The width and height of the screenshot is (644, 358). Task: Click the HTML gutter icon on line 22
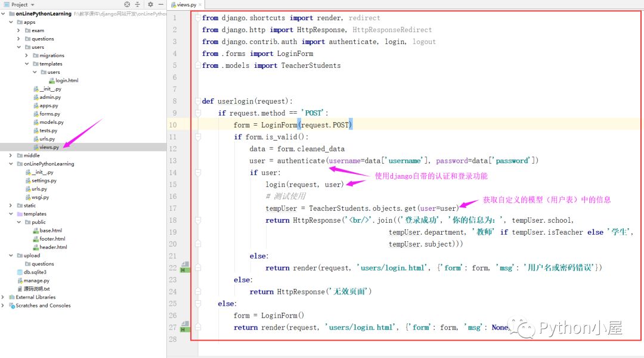[x=185, y=267]
